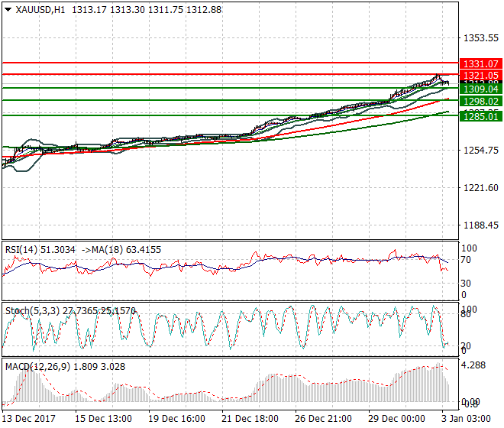The image size is (504, 428).
Task: Click the 70 level on RSI scale
Action: [x=466, y=260]
